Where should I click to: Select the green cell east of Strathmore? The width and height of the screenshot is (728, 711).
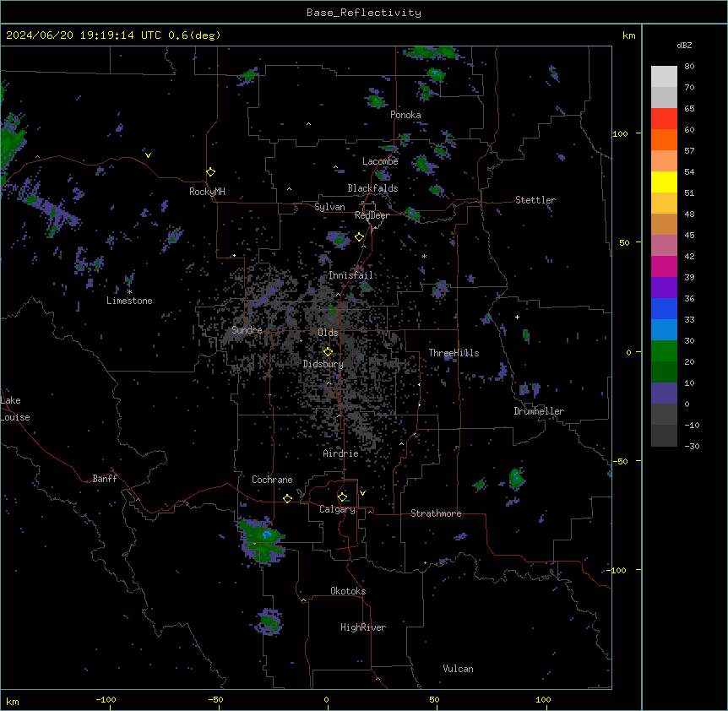(517, 479)
